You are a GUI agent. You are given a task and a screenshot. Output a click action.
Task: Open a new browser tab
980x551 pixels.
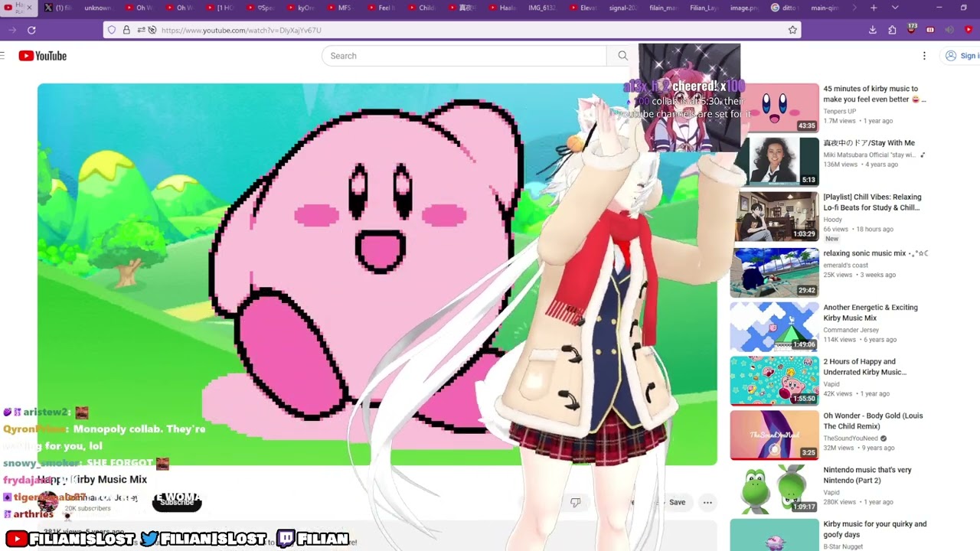tap(874, 8)
